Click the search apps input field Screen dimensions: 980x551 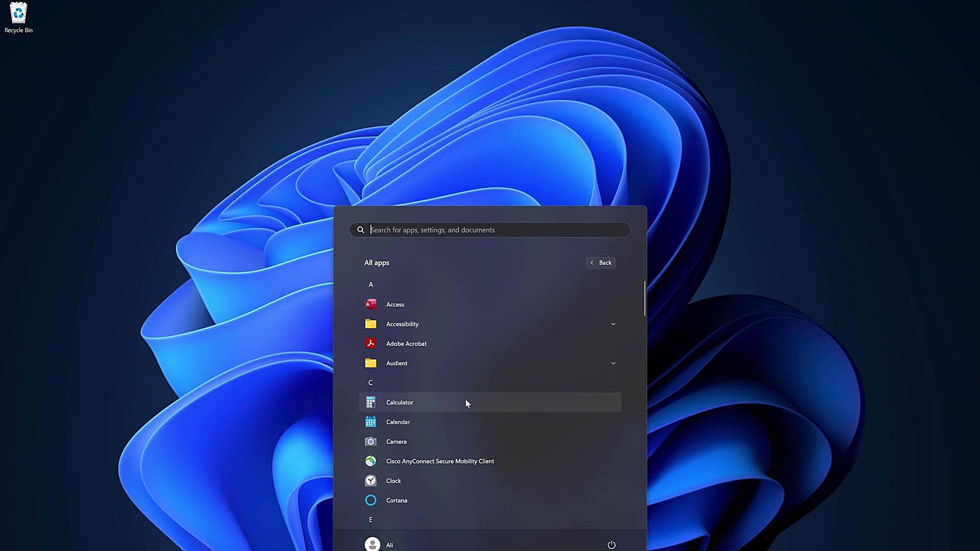click(x=490, y=230)
